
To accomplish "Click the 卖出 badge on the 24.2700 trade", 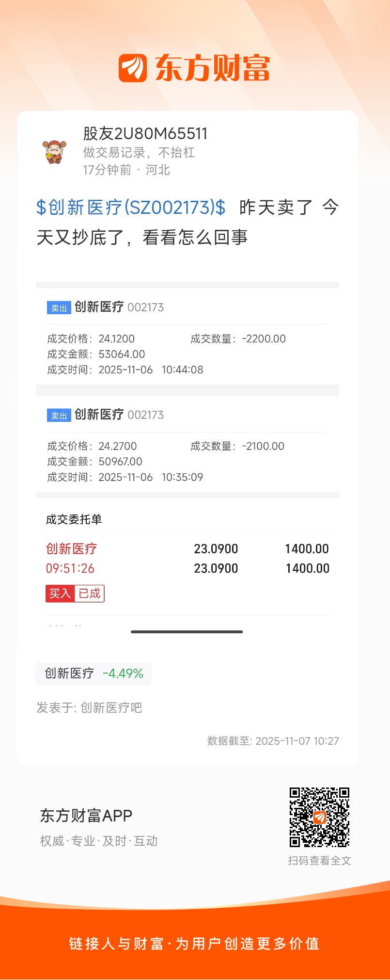I will coord(59,416).
